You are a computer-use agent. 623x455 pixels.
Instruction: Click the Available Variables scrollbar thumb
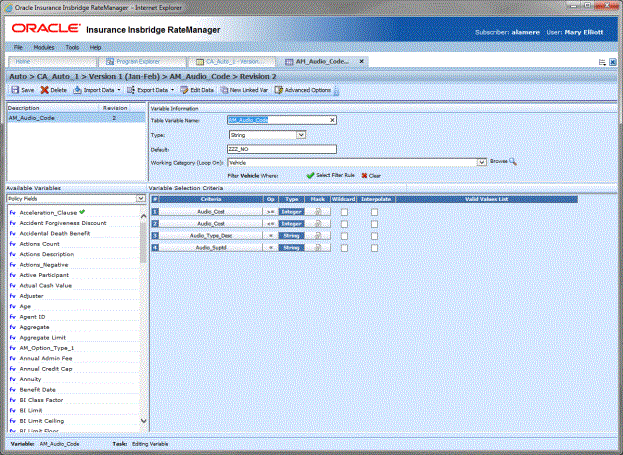click(143, 241)
